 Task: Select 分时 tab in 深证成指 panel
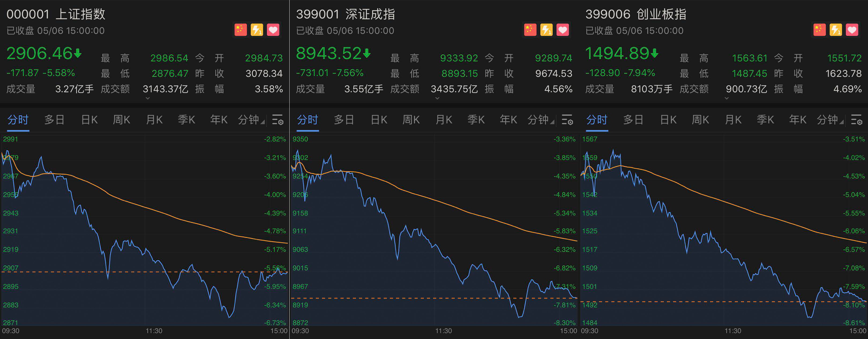point(307,120)
